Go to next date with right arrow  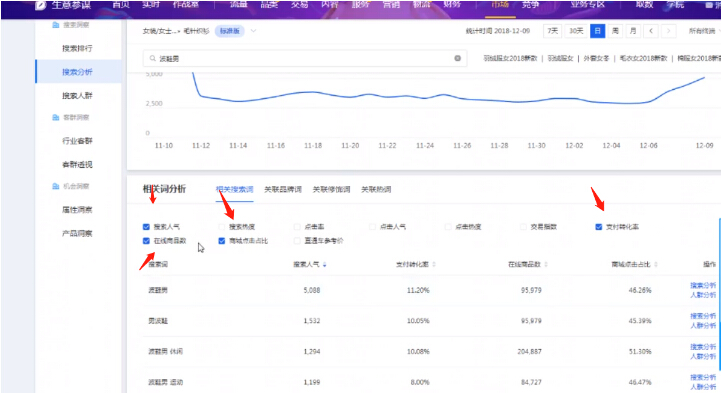(669, 31)
